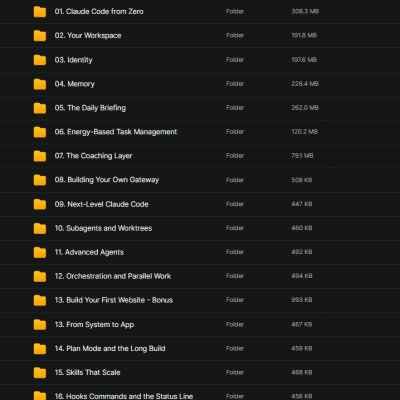Click folder icon for 05. The Daily Briefing

40,108
